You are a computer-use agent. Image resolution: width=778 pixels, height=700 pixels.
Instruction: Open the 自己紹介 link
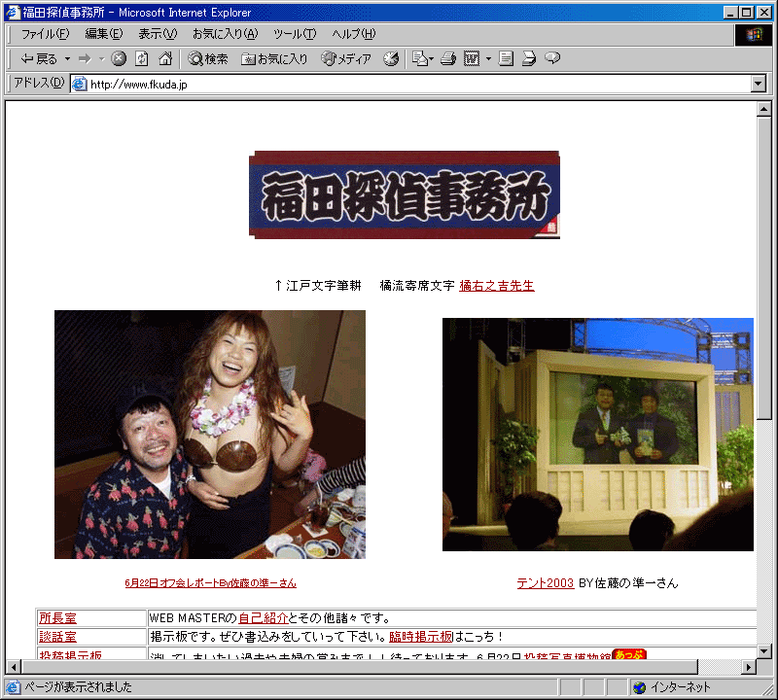tap(264, 618)
